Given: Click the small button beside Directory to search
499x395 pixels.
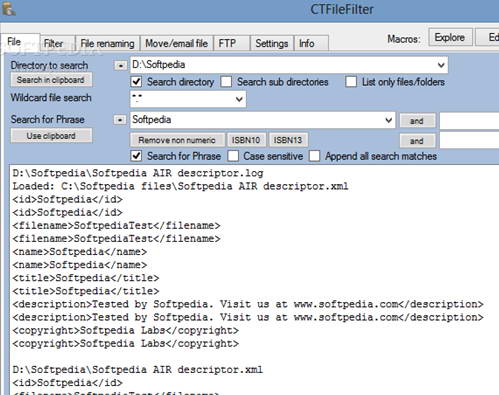Looking at the screenshot, I should (x=120, y=65).
